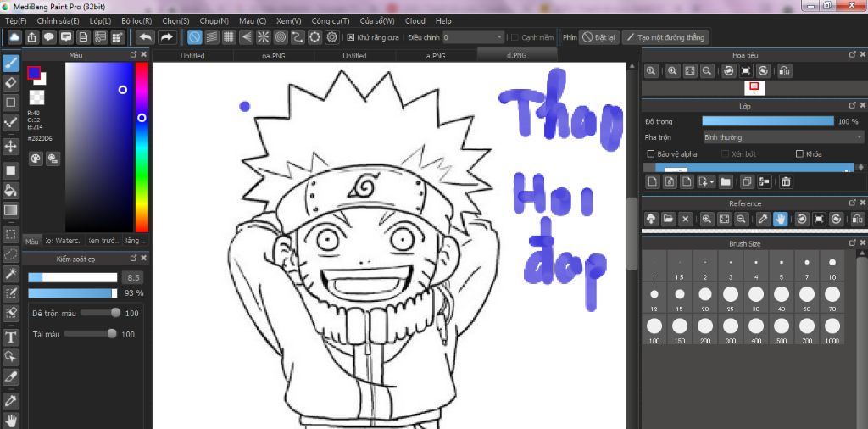
Task: Select brush size 100
Action: pos(654,331)
